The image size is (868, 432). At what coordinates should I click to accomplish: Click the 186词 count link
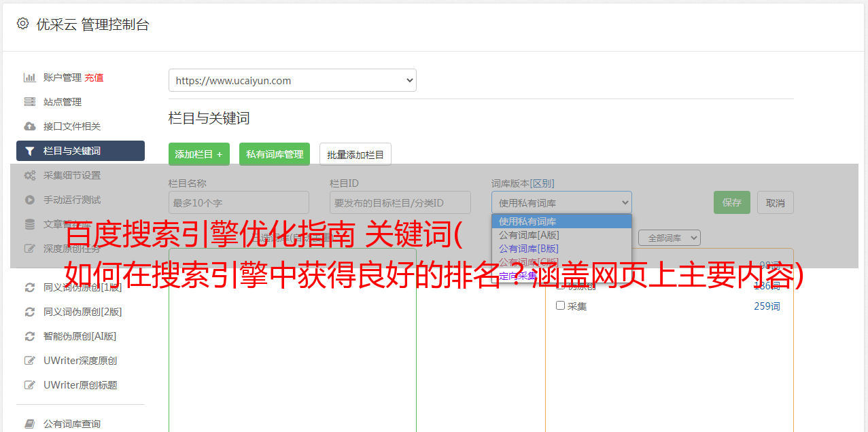(767, 286)
